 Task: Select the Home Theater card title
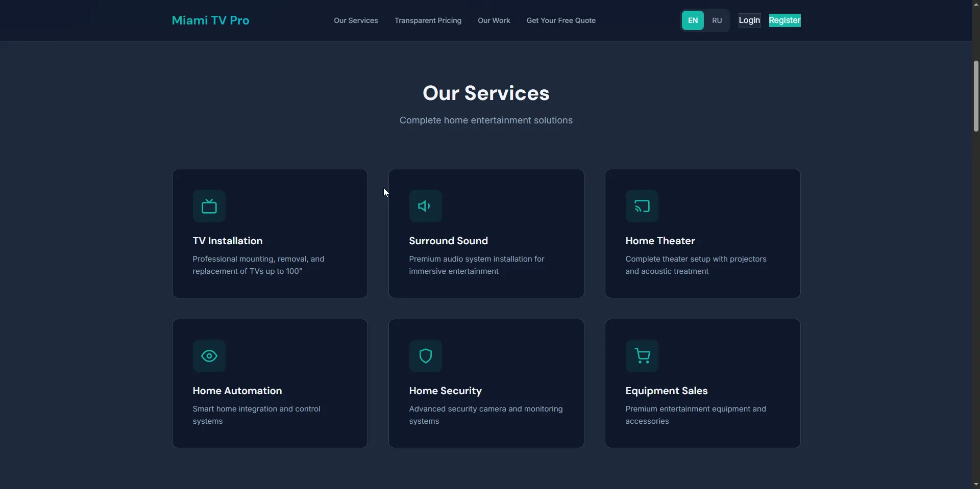[660, 241]
